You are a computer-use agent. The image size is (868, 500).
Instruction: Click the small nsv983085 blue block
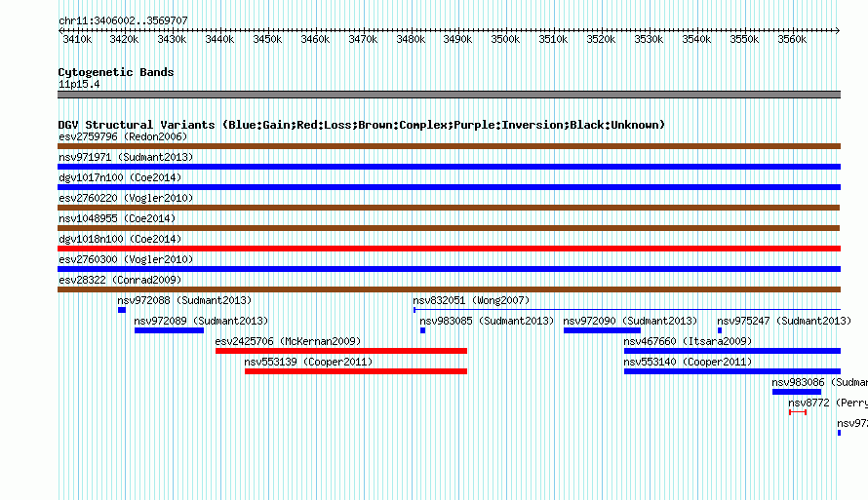423,330
